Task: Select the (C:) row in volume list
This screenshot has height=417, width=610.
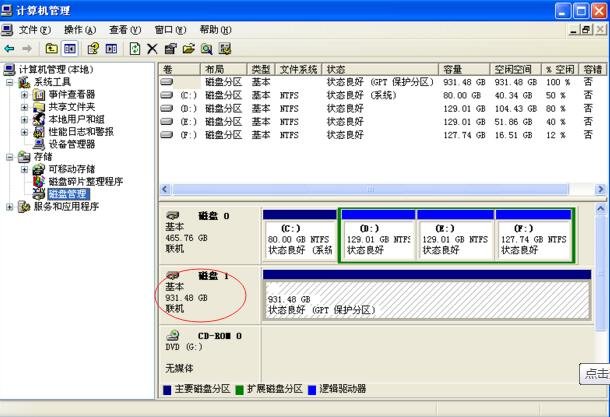Action: 381,95
